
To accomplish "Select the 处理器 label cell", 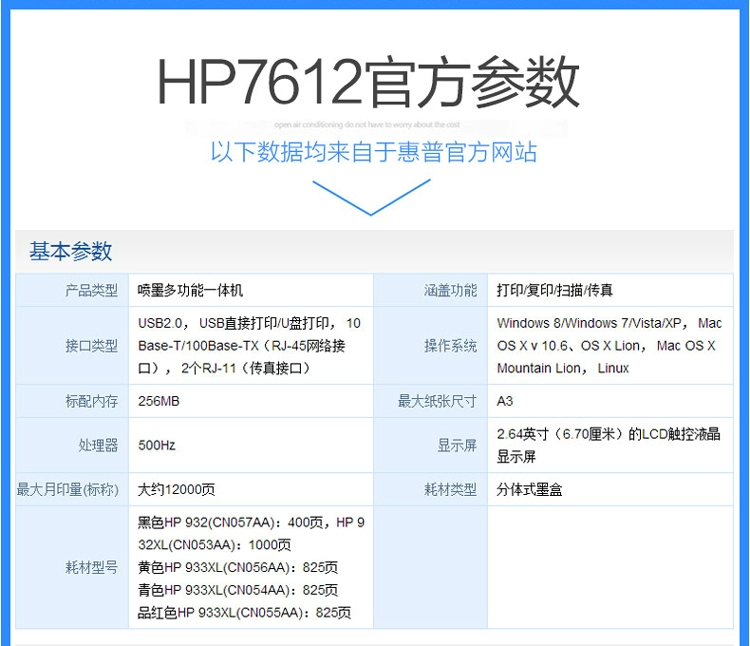I will tap(72, 445).
